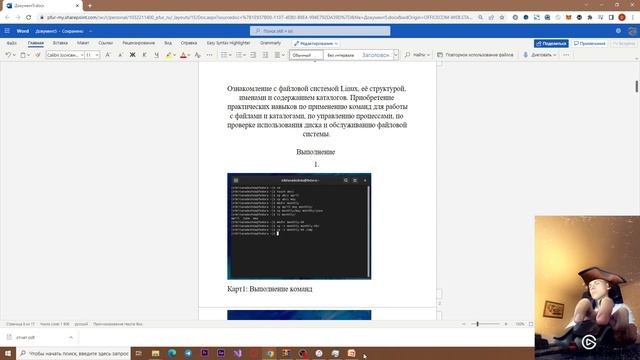Switch to Рецензирование tab
The height and width of the screenshot is (360, 640).
tap(138, 43)
